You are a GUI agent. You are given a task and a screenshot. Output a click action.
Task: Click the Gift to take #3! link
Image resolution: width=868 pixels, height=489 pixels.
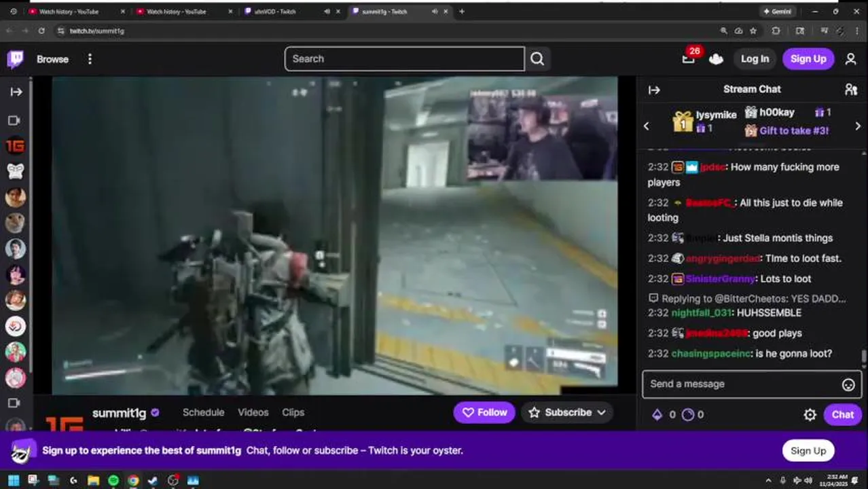click(x=794, y=130)
